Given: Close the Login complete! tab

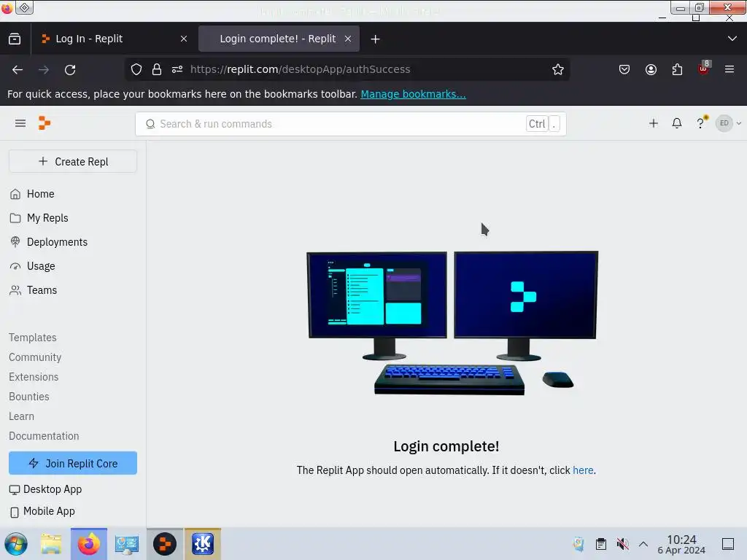Looking at the screenshot, I should click(x=348, y=39).
